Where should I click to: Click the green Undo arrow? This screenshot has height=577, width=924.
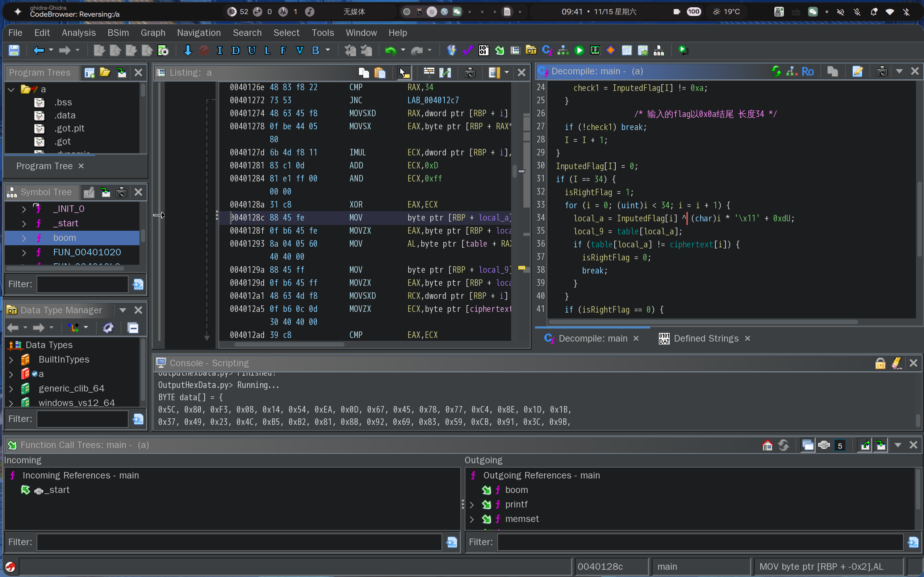(x=390, y=50)
